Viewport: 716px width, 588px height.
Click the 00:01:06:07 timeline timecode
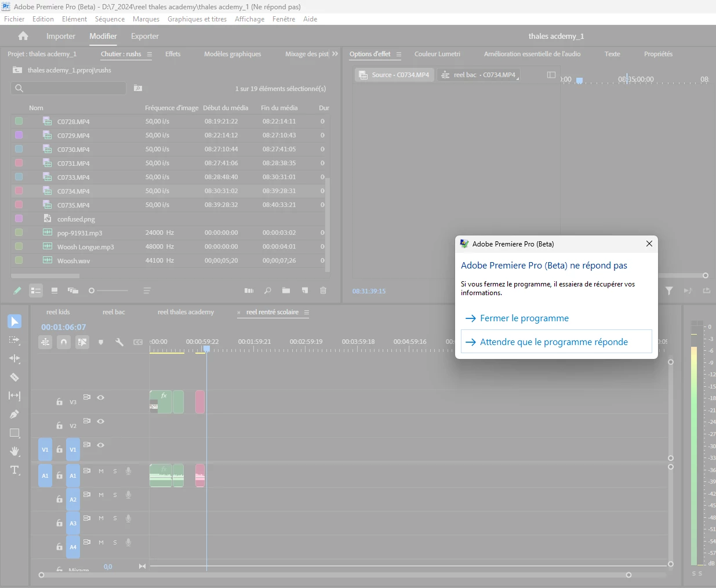(64, 327)
